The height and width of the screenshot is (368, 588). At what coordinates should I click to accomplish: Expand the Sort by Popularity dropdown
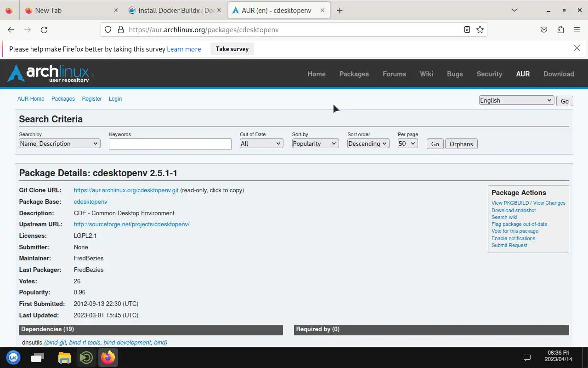(315, 144)
